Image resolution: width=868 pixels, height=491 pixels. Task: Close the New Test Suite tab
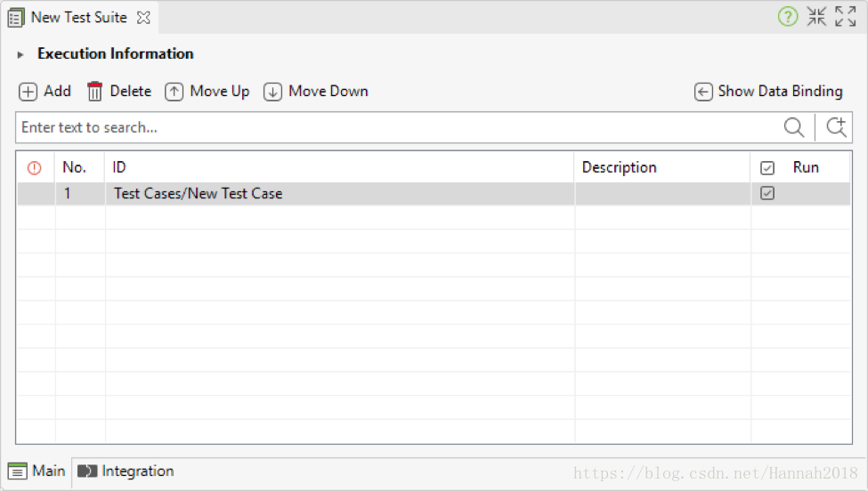[x=143, y=18]
